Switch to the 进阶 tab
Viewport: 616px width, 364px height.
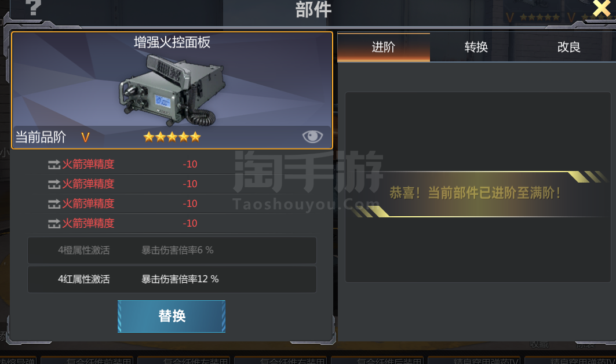click(x=384, y=47)
